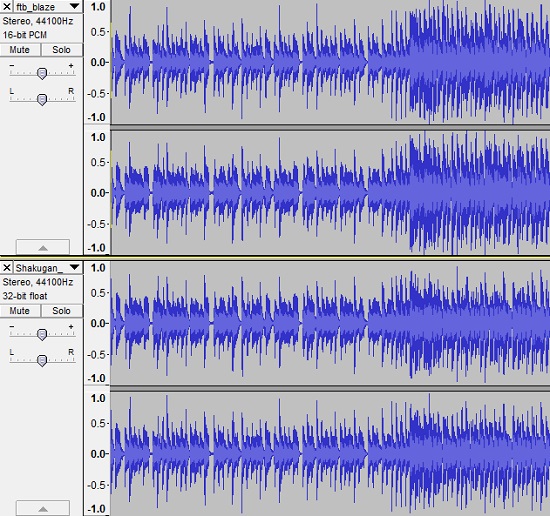
Task: Click Shakugan_ right channel vertical scale
Action: tap(98, 454)
